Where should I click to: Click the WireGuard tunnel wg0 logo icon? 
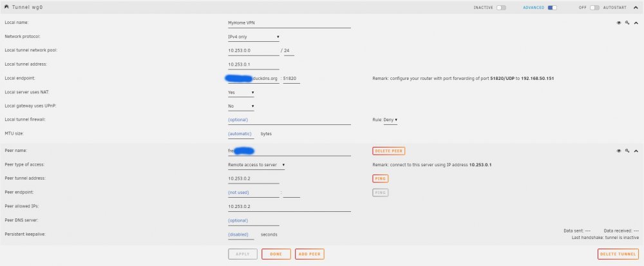point(6,7)
